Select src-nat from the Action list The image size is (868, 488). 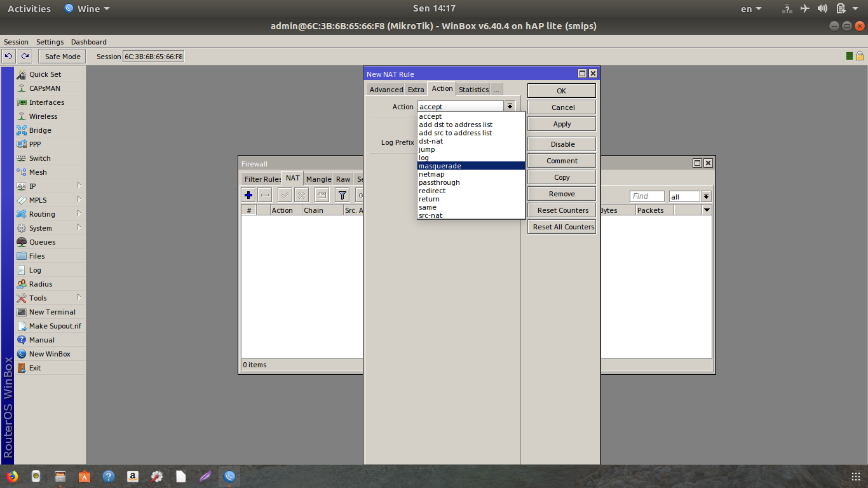[471, 215]
